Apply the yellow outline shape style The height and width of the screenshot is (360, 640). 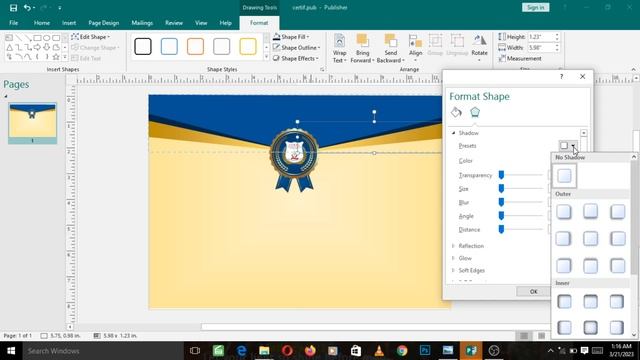pyautogui.click(x=247, y=47)
